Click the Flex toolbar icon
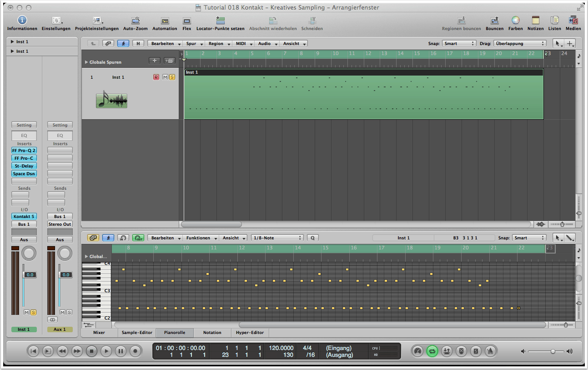The width and height of the screenshot is (588, 370). [x=186, y=21]
